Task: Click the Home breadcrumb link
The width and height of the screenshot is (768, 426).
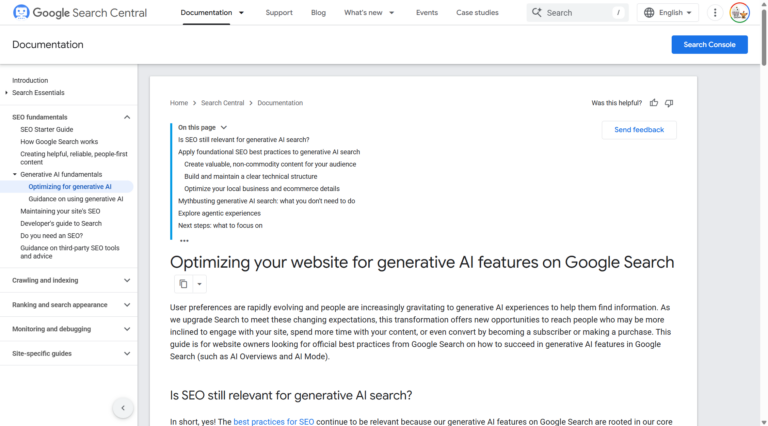Action: (179, 103)
